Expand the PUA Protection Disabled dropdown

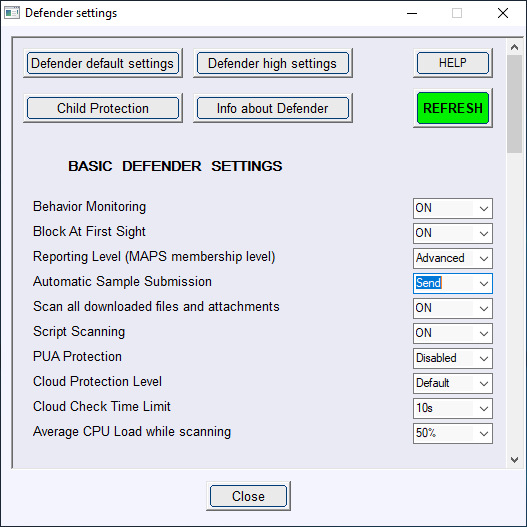(x=453, y=358)
